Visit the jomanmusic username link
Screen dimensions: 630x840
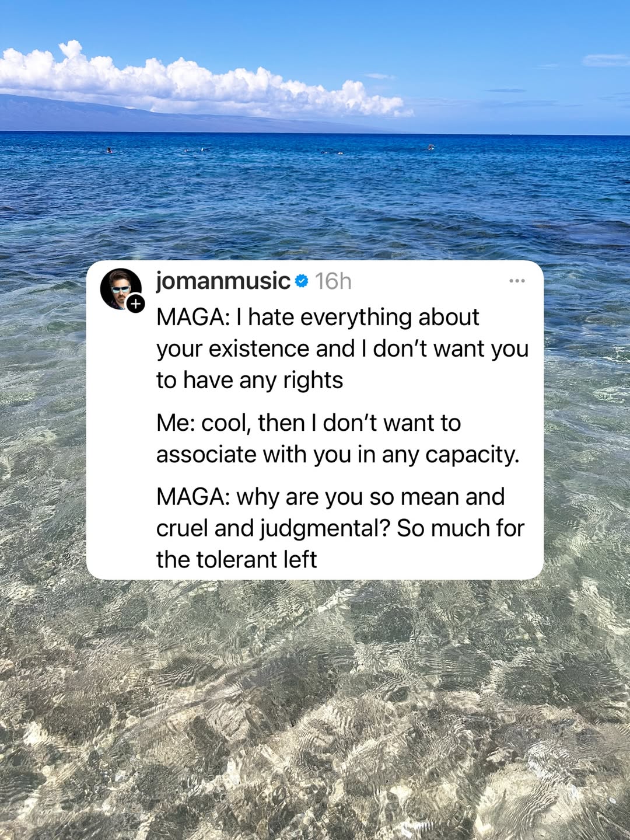tap(223, 281)
